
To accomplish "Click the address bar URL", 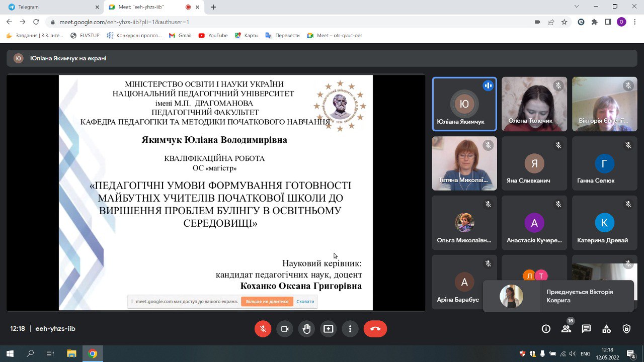I will coord(124,22).
